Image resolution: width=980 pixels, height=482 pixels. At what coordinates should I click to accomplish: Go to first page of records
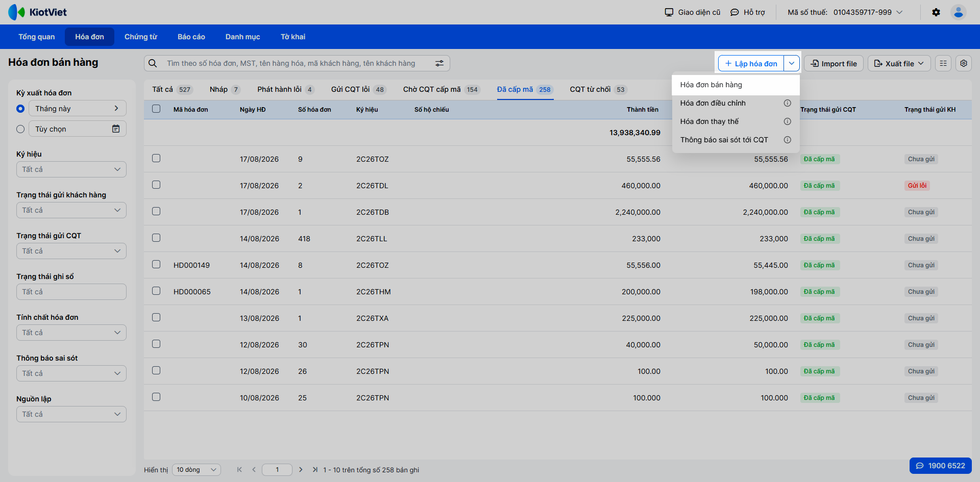(x=239, y=470)
